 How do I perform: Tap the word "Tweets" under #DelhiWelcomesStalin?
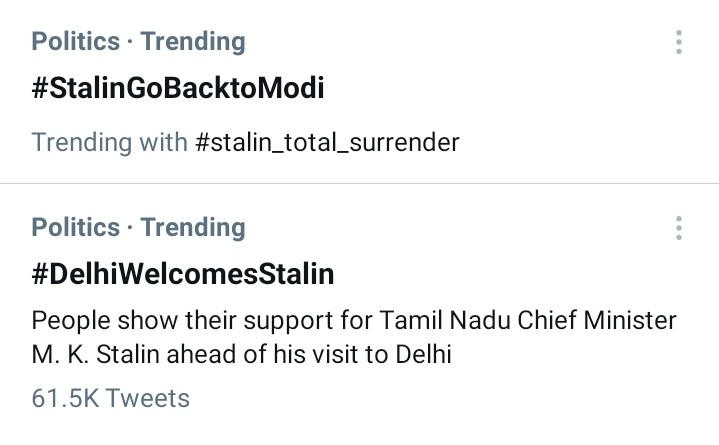point(148,398)
